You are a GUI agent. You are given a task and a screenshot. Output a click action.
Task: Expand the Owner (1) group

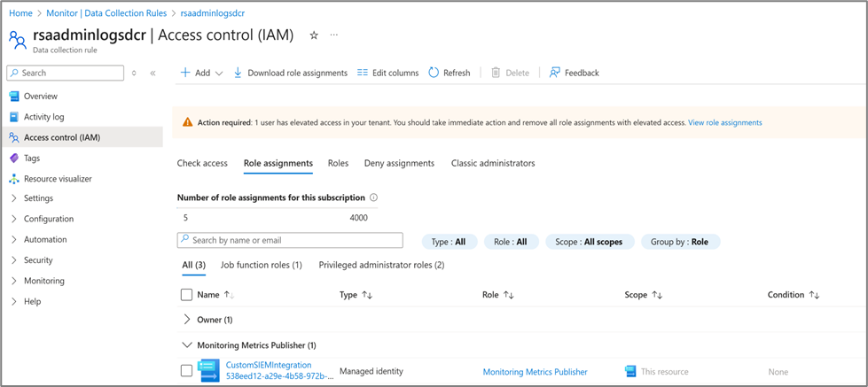click(187, 320)
